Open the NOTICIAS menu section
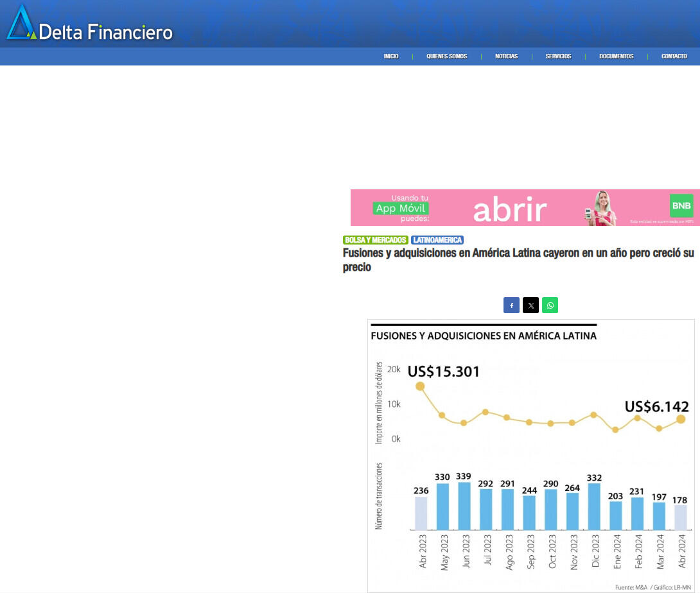This screenshot has width=700, height=593. [506, 56]
